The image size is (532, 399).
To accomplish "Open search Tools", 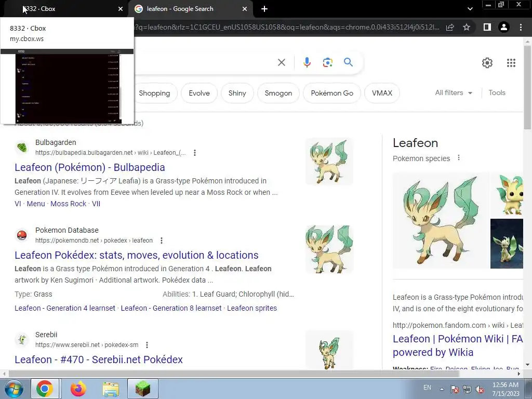I will point(497,92).
